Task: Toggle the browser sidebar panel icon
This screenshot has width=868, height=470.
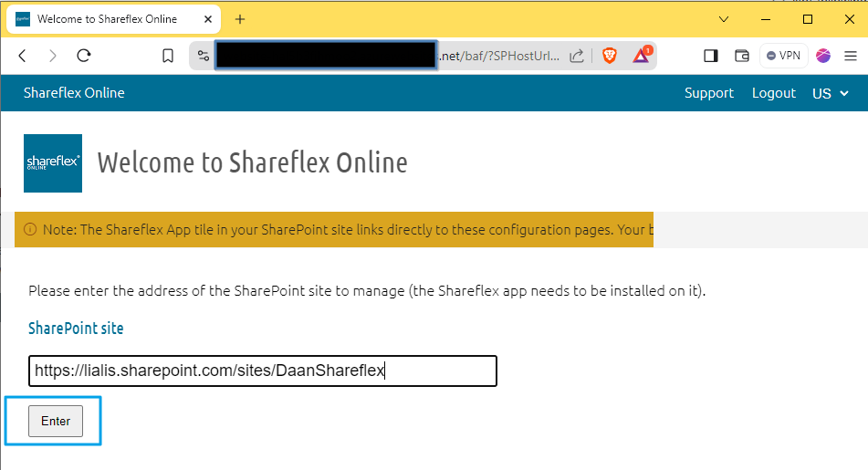Action: click(711, 56)
